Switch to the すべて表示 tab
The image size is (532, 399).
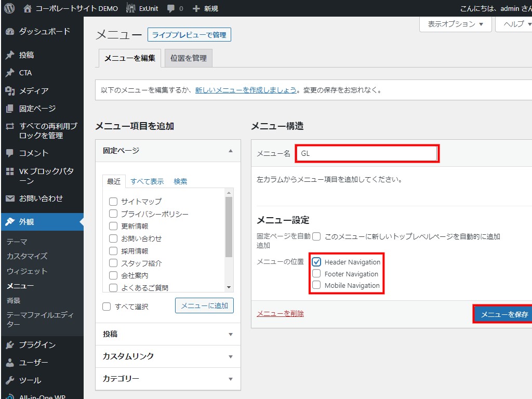147,181
